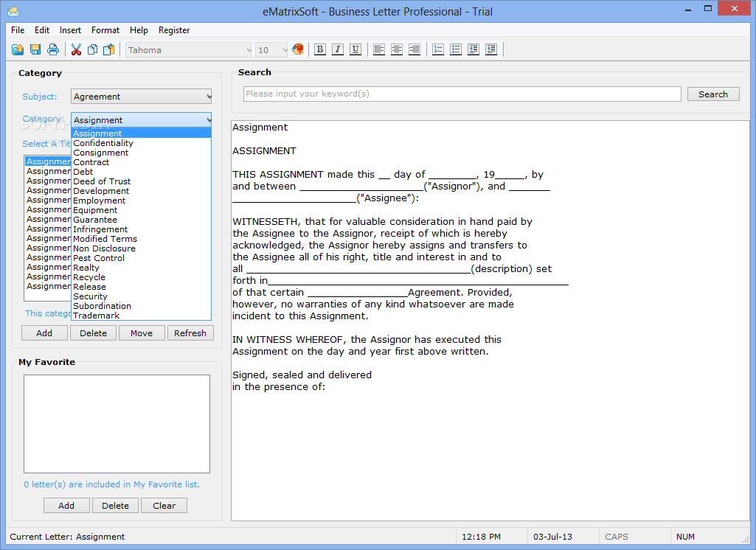Open the Insert menu
The height and width of the screenshot is (550, 756).
(70, 30)
